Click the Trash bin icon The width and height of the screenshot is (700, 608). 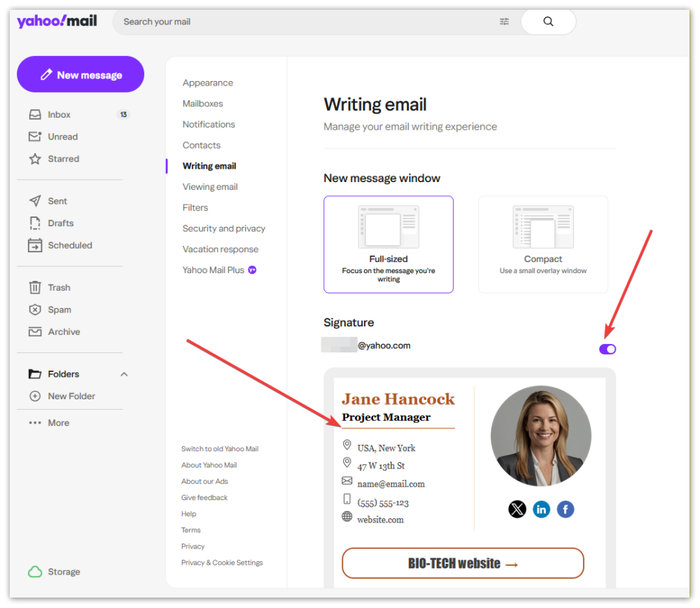click(x=35, y=287)
